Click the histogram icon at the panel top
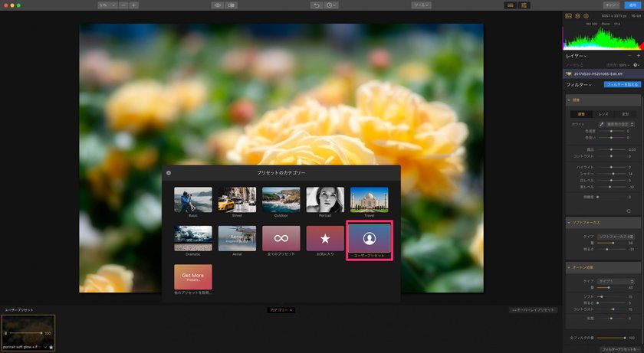The width and height of the screenshot is (644, 353). (568, 16)
